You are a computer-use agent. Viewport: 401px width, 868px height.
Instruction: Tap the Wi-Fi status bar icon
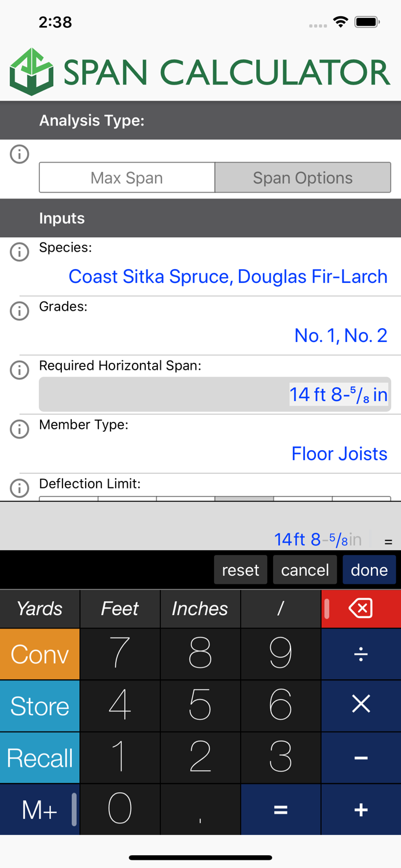[340, 21]
